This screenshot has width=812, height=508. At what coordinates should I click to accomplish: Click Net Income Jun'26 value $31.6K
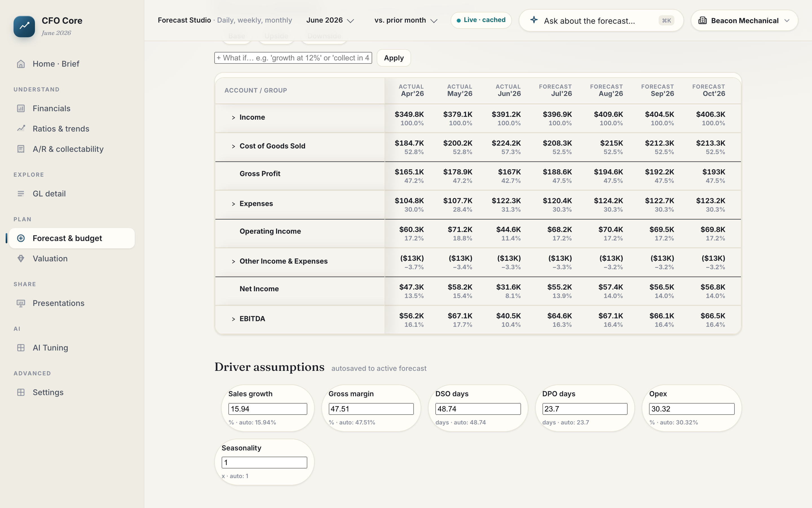(508, 287)
